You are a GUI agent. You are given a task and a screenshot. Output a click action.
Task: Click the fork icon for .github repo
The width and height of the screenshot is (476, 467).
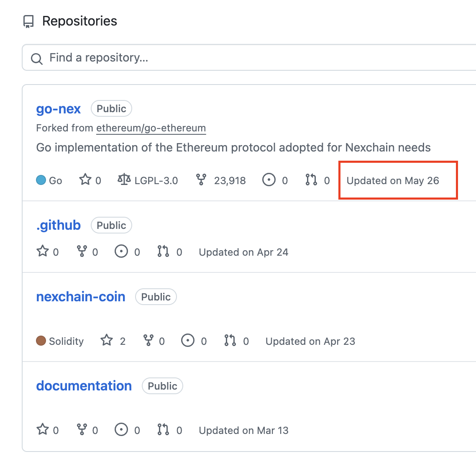82,251
